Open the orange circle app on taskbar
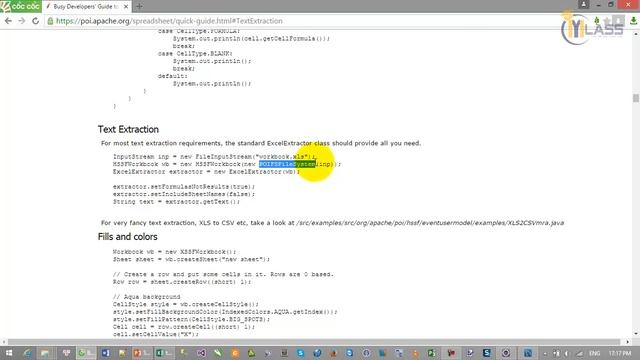The image size is (640, 360). point(235,353)
